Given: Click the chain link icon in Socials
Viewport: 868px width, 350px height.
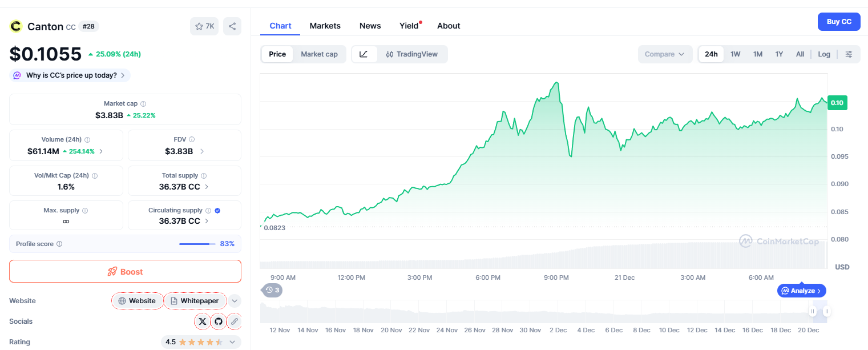Looking at the screenshot, I should coord(234,321).
